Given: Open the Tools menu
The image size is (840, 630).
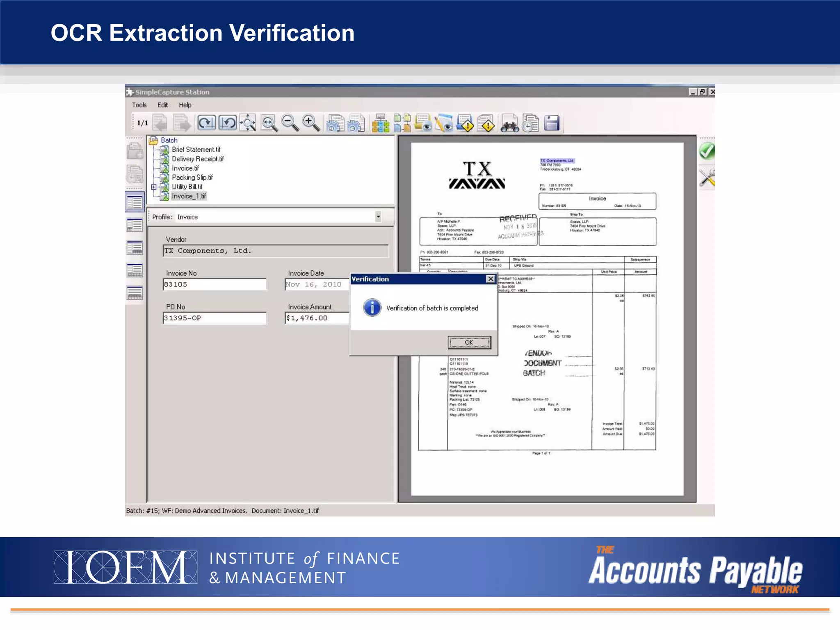Looking at the screenshot, I should tap(139, 105).
